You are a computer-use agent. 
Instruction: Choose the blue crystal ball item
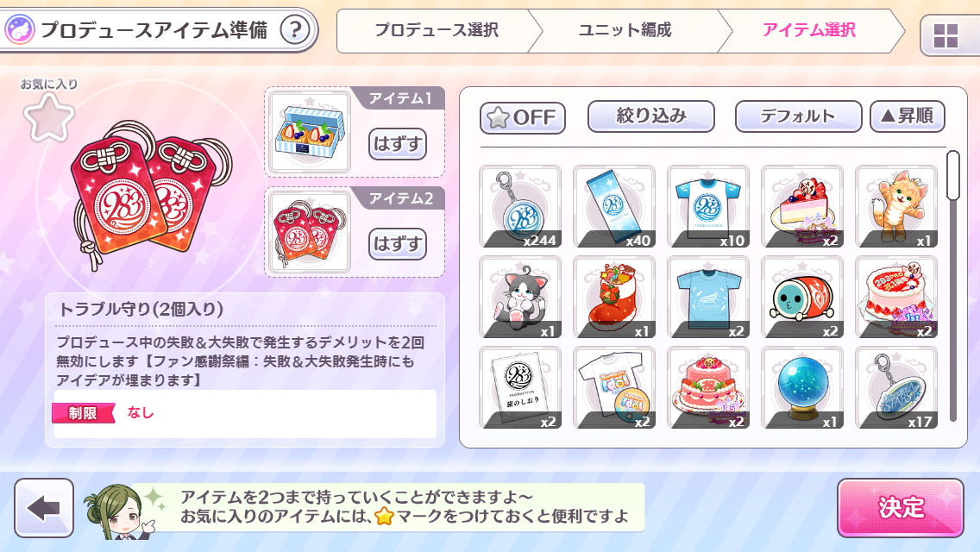point(802,387)
